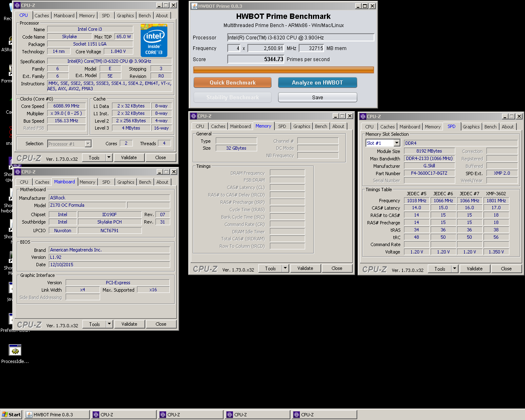Click Socket 1151 LGA package value
Screen dimensions: 525x420
click(90, 44)
